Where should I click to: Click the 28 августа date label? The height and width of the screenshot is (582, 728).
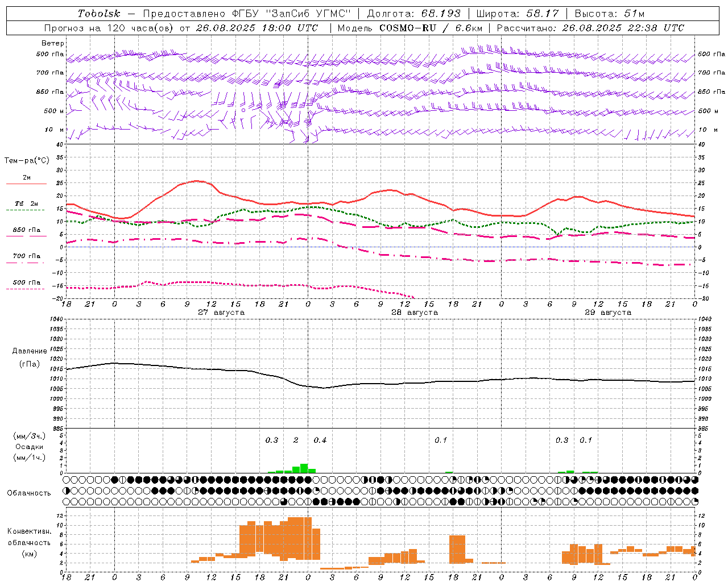pos(414,313)
